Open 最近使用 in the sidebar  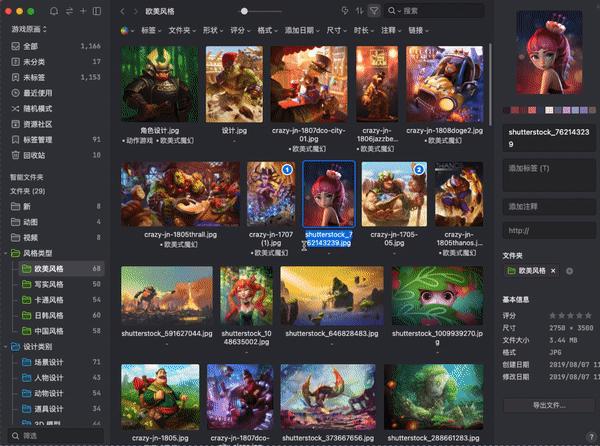pos(56,93)
